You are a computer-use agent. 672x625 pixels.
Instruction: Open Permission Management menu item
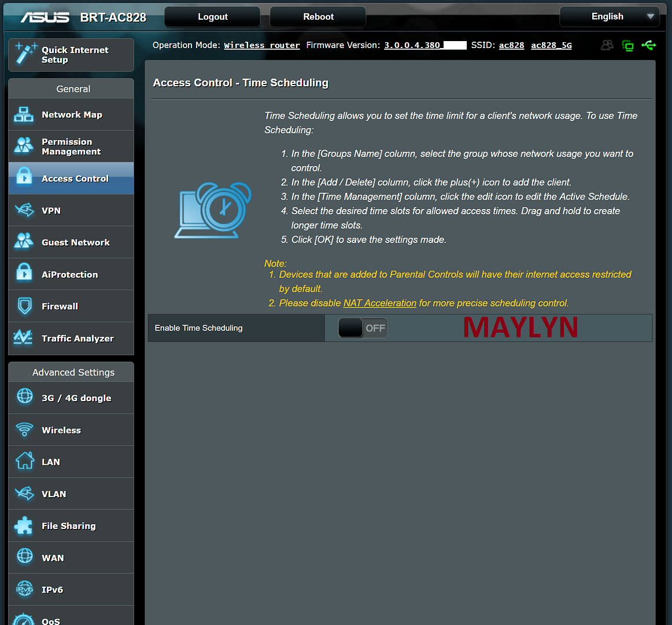click(x=71, y=146)
